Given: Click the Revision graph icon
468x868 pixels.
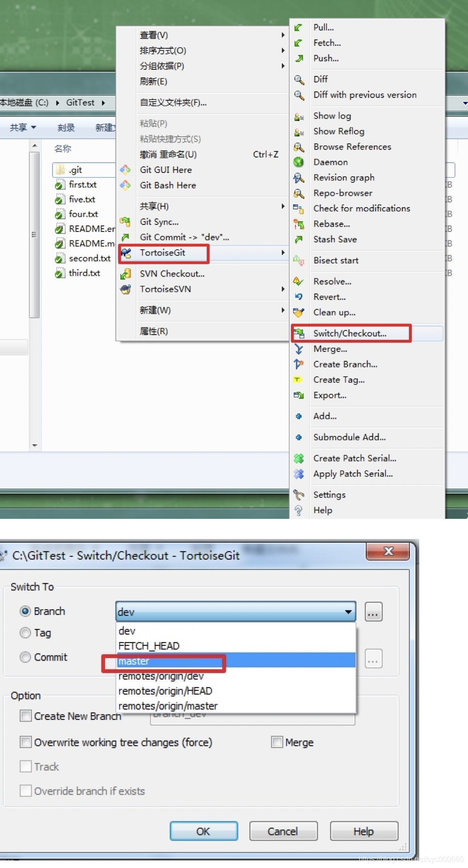Looking at the screenshot, I should (299, 178).
